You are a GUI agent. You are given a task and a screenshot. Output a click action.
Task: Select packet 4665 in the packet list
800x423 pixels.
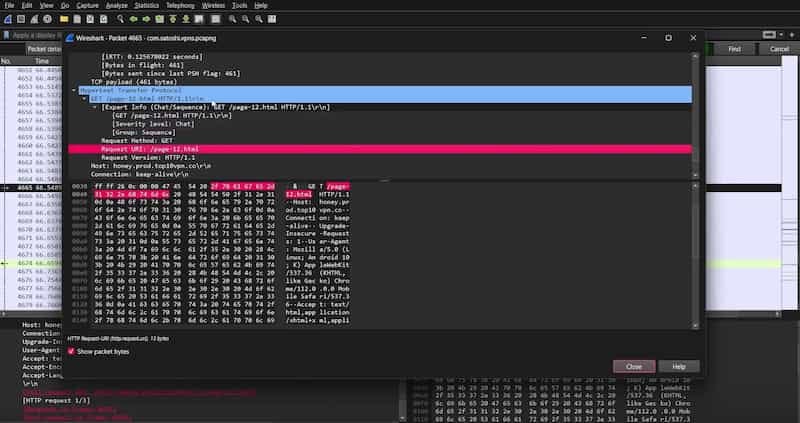click(x=33, y=188)
